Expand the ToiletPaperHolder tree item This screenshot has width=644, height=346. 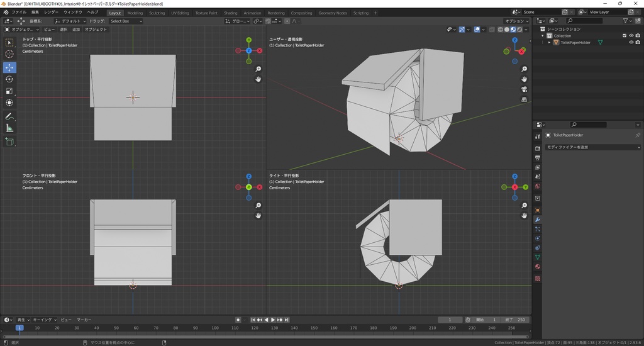coord(549,43)
